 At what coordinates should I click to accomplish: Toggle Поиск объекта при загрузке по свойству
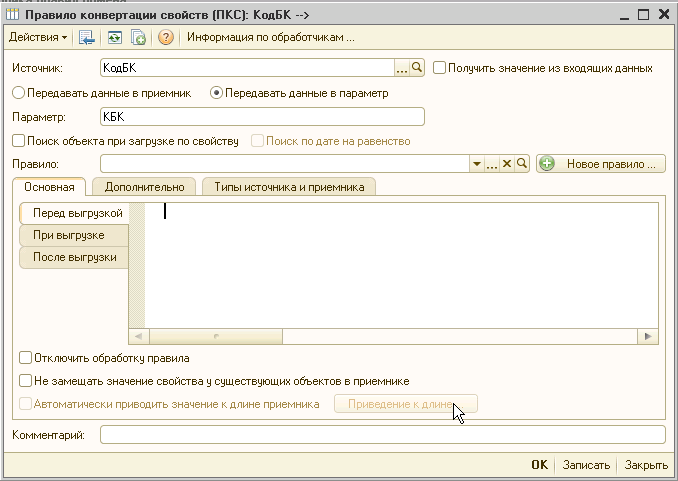[18, 141]
